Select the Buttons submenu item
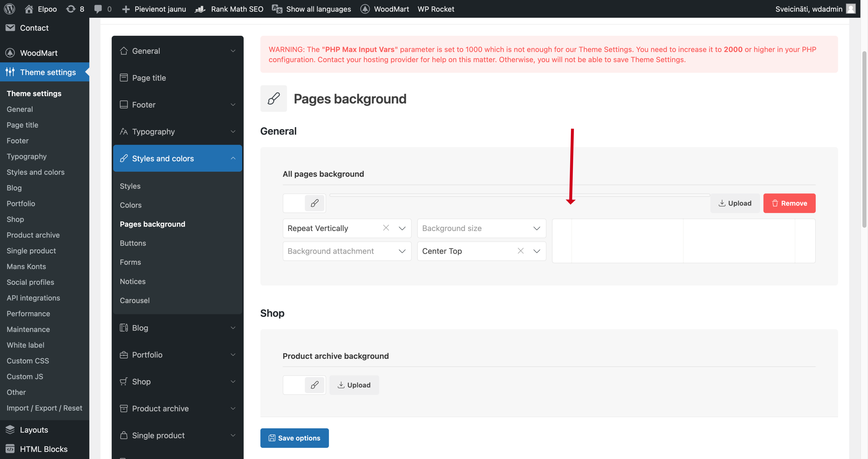The image size is (868, 459). tap(133, 243)
